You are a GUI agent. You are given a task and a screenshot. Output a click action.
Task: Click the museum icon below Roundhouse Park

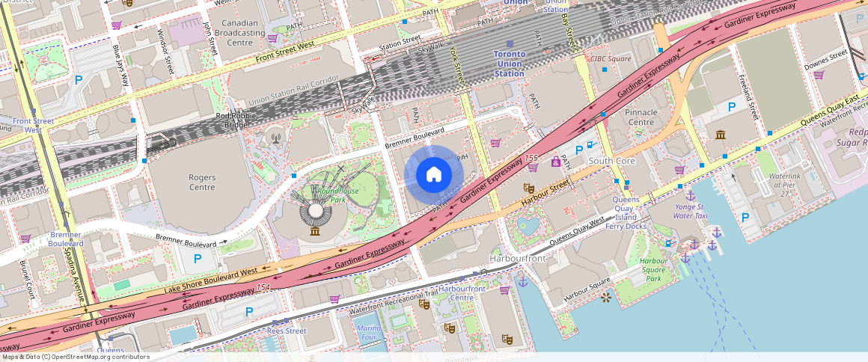[x=315, y=232]
